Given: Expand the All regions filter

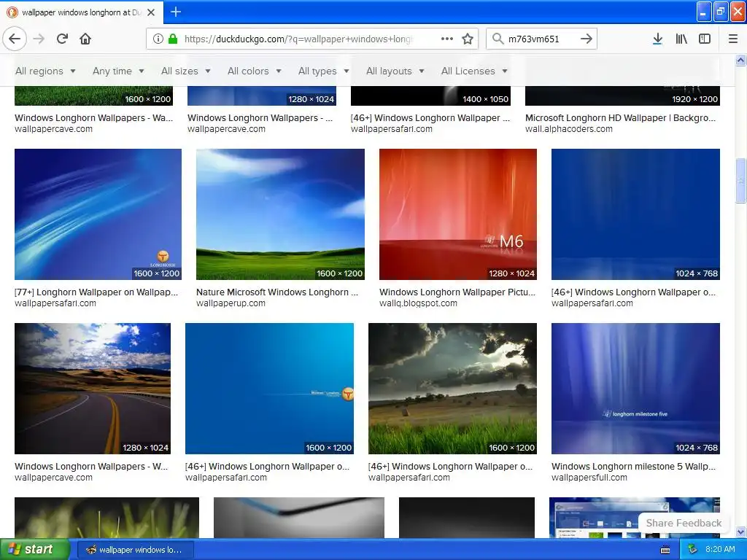Looking at the screenshot, I should pos(46,71).
